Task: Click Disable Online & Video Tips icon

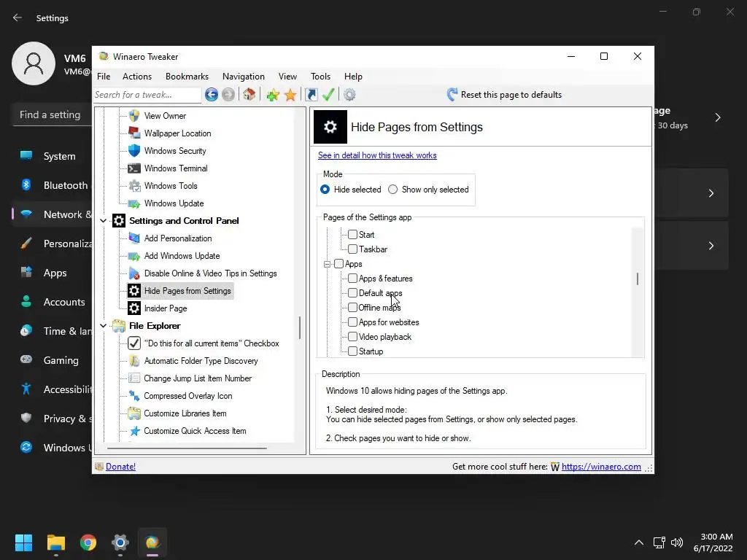Action: point(134,273)
